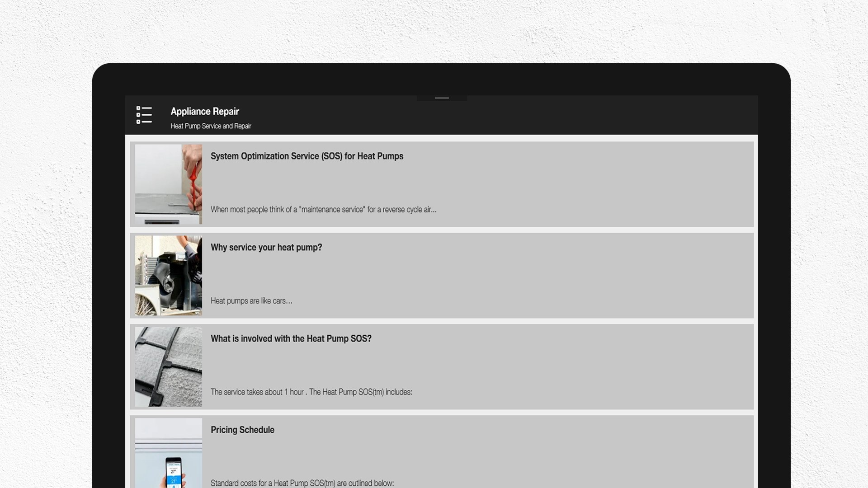This screenshot has width=868, height=488.
Task: Open System Optimization Service (SOS) article title
Action: (307, 156)
